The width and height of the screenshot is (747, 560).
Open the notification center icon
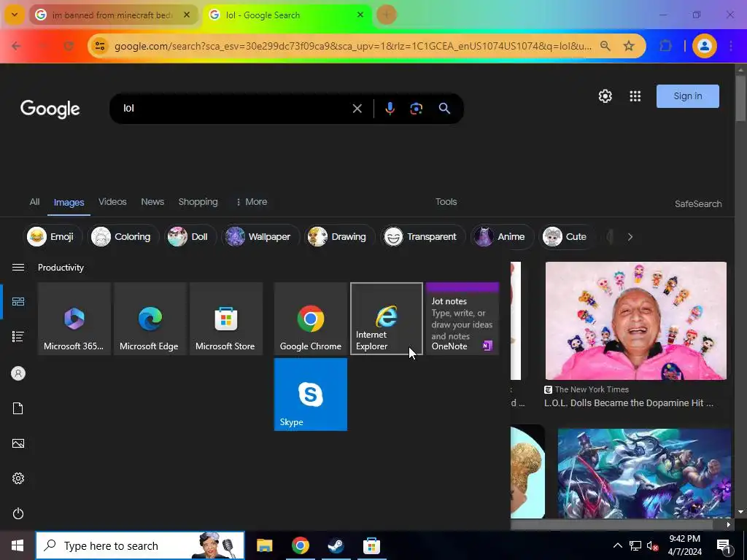click(x=724, y=545)
